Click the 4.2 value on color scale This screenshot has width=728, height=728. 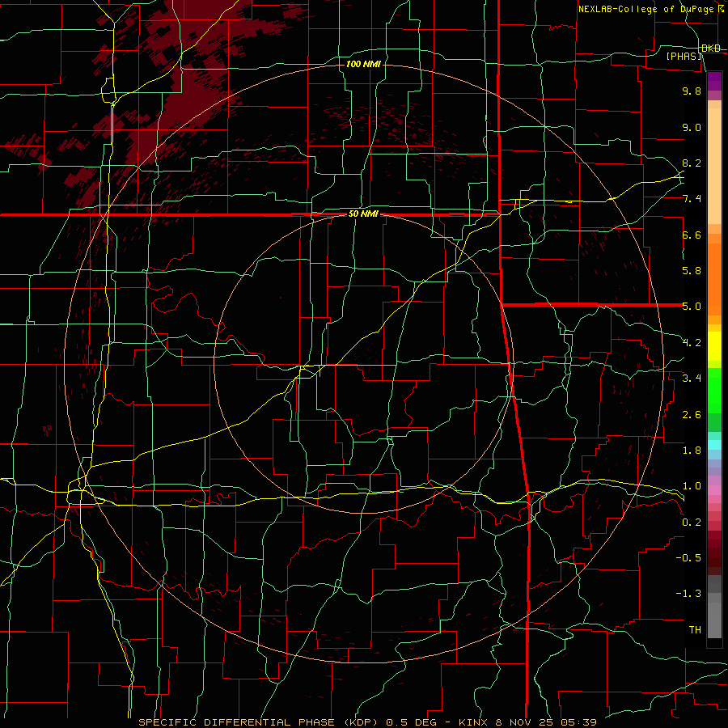click(x=692, y=343)
